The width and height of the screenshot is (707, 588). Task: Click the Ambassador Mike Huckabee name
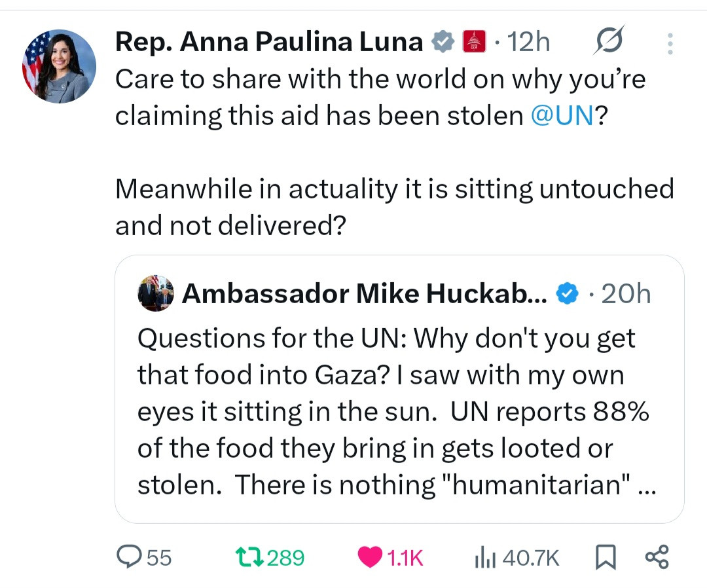coord(364,294)
